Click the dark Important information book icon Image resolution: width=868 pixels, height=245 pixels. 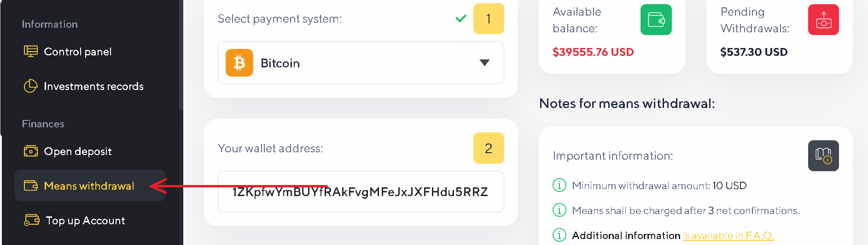(x=823, y=156)
